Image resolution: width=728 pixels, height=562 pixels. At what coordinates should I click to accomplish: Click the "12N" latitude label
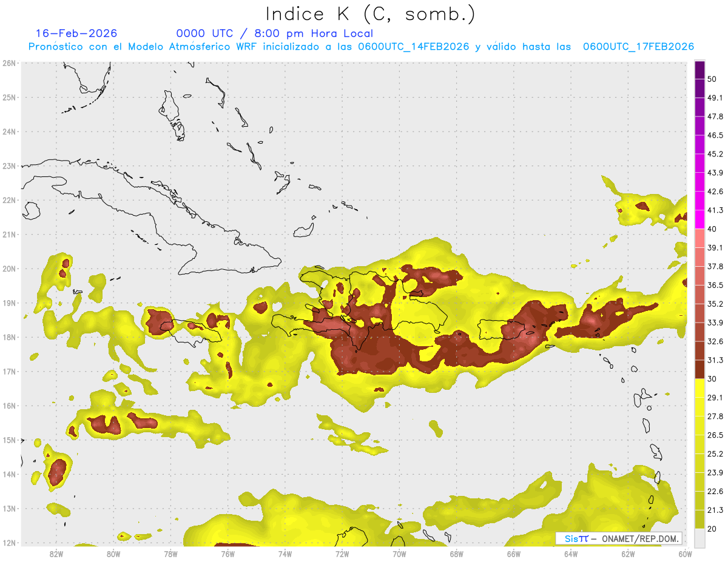pyautogui.click(x=8, y=543)
